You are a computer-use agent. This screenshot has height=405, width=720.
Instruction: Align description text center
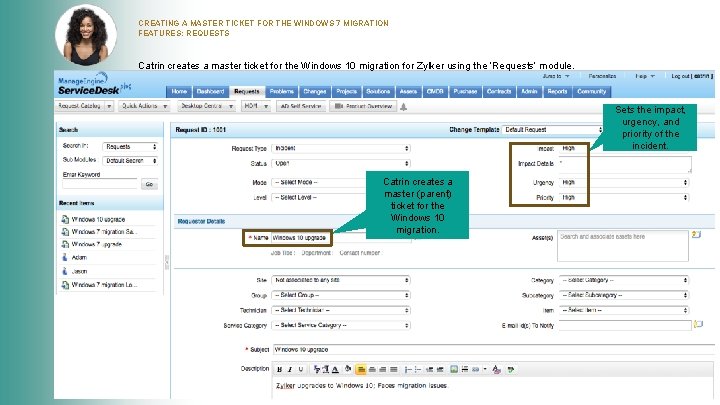pos(372,370)
